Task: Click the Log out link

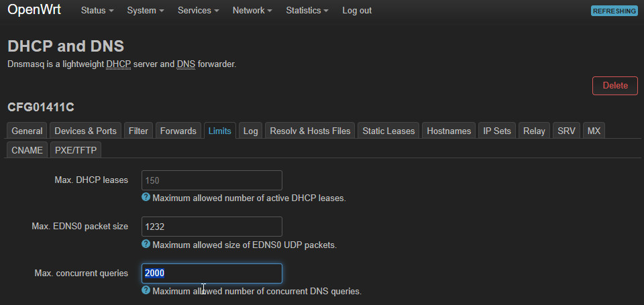Action: (357, 11)
